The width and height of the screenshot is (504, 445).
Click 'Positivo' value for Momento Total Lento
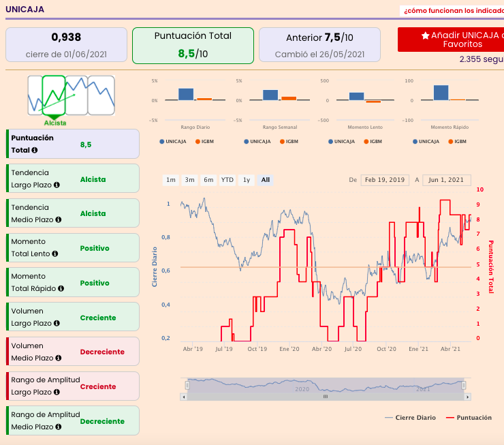point(95,248)
